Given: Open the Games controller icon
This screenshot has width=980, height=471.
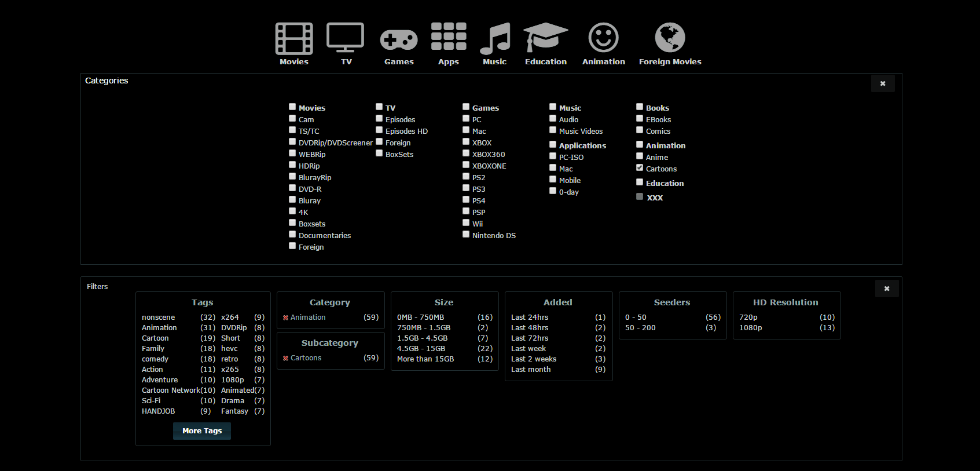Looking at the screenshot, I should tap(399, 40).
